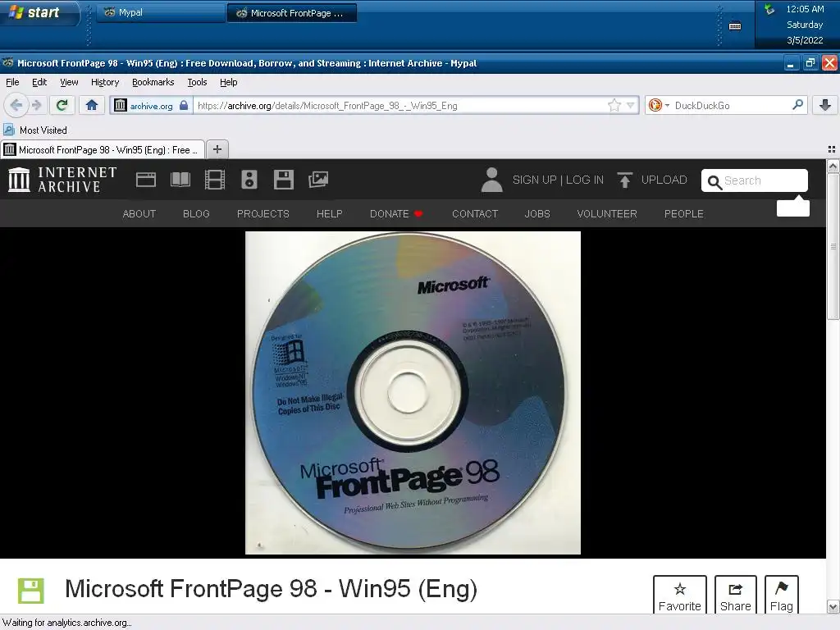
Task: Click the FrontPage 98 CD image
Action: pyautogui.click(x=413, y=393)
